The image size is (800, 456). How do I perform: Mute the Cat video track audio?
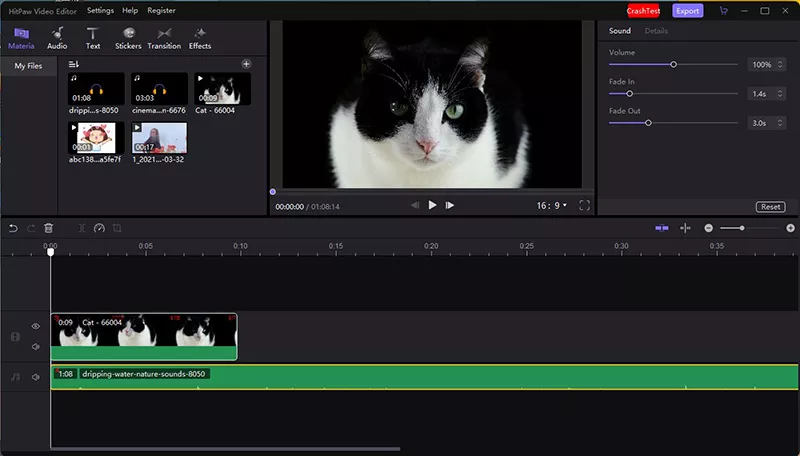[35, 346]
